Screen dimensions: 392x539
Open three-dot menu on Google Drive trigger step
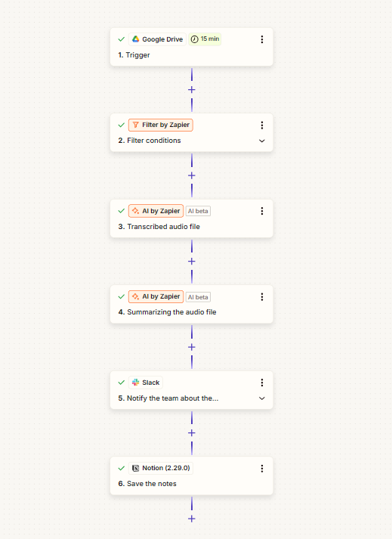click(x=262, y=39)
